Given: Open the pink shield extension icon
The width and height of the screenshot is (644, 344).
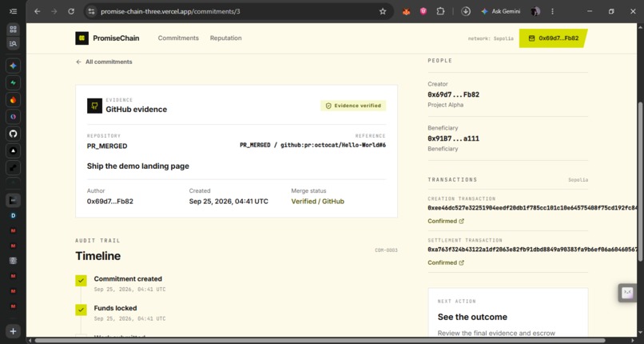Looking at the screenshot, I should [x=423, y=11].
